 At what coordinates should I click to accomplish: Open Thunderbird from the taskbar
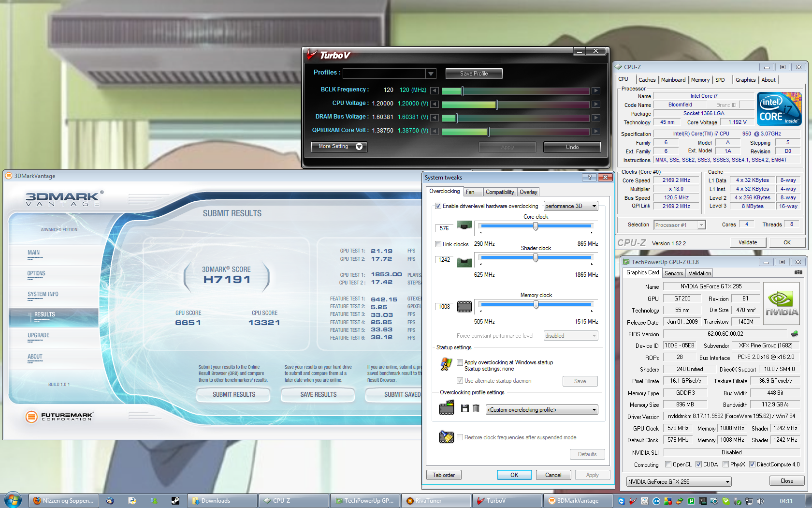coord(110,501)
